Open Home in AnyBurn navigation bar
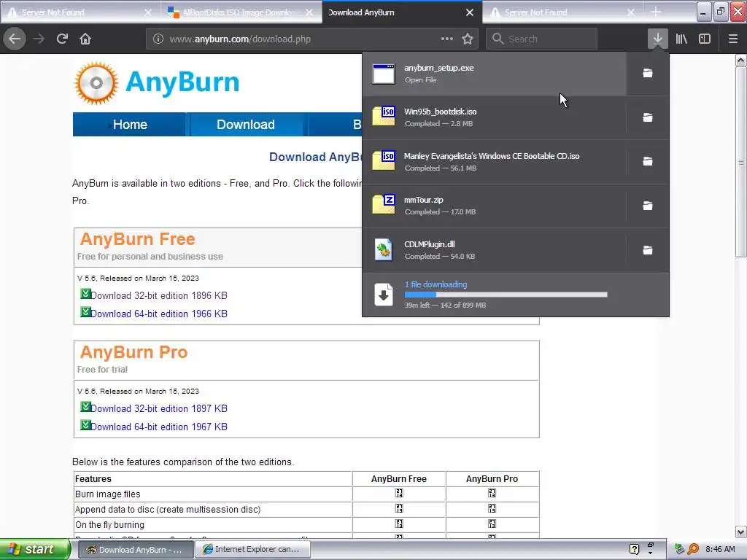The width and height of the screenshot is (747, 560). point(130,124)
